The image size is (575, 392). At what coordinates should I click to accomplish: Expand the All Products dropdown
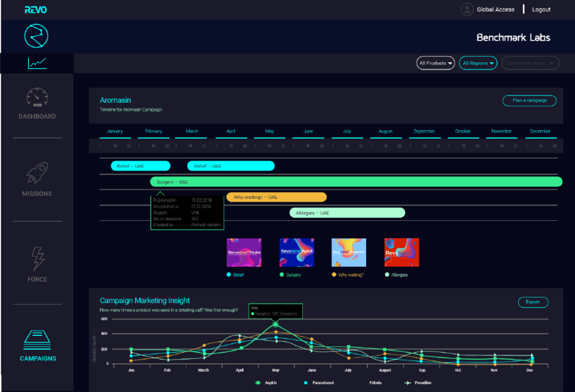(435, 63)
